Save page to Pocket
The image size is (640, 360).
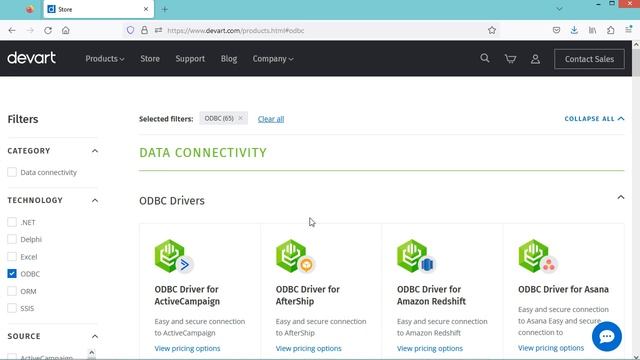556,30
